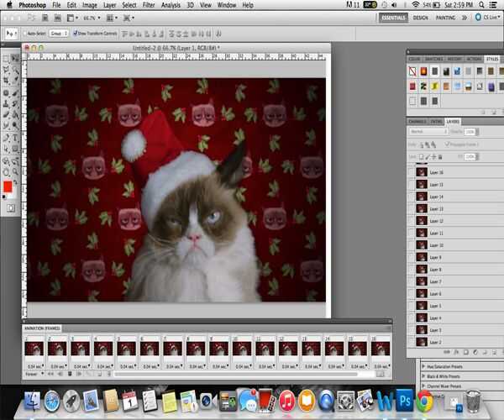This screenshot has height=420, width=504.
Task: Select the Horizontal Type tool
Action: pos(15,138)
